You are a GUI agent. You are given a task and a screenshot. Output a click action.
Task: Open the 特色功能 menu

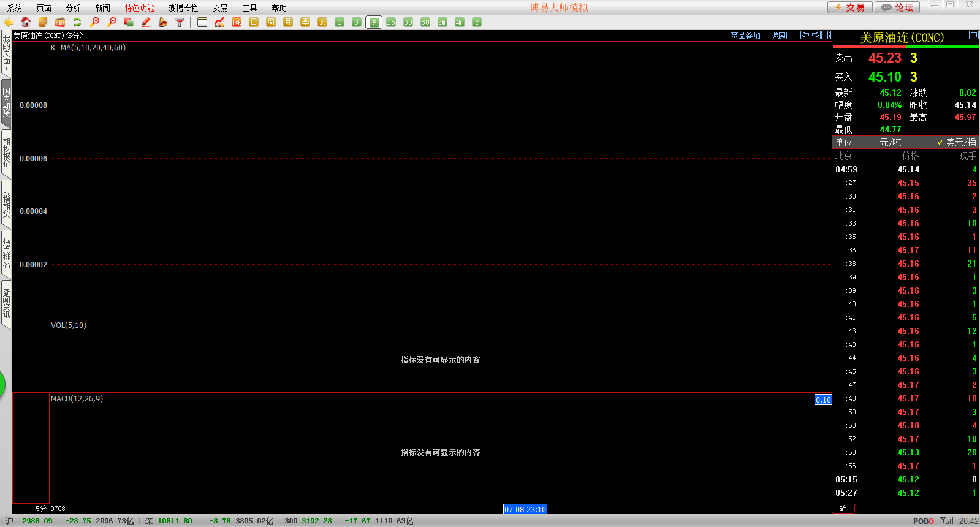coord(139,8)
